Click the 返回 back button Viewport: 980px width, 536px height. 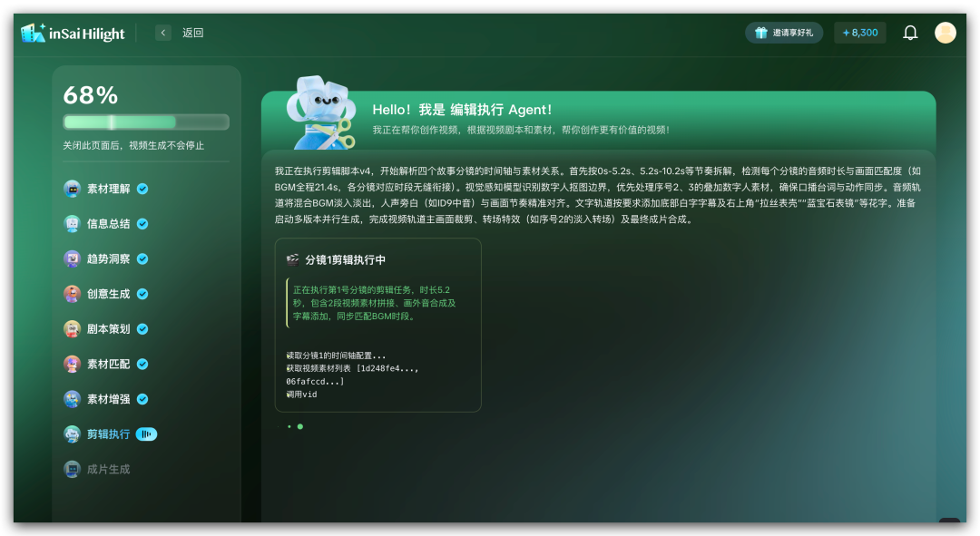[191, 32]
